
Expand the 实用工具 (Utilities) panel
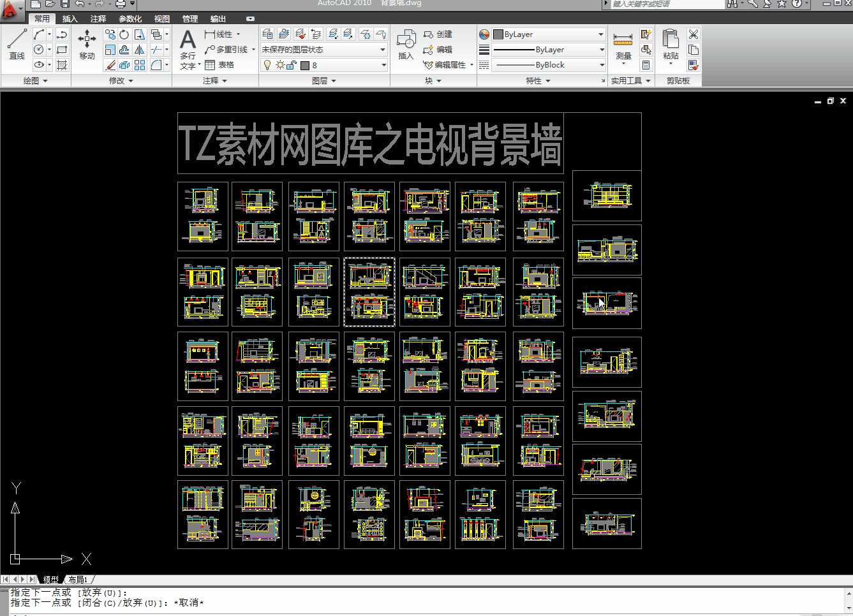(631, 81)
